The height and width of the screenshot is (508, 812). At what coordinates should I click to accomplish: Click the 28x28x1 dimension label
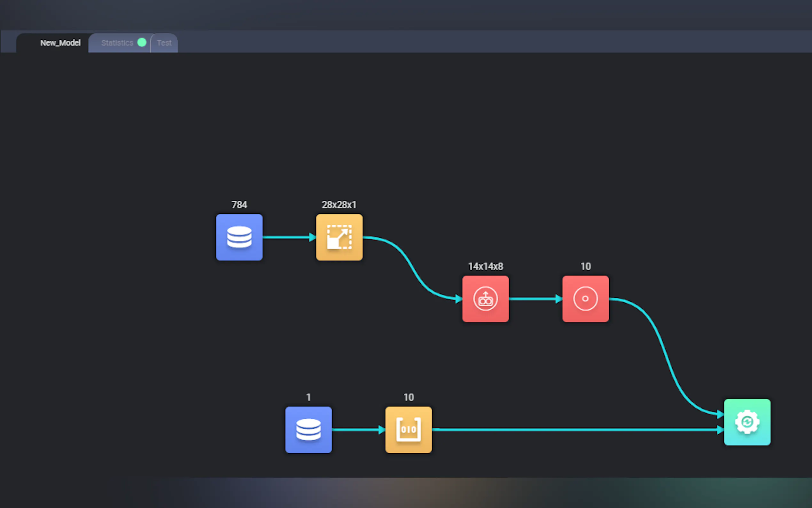339,205
